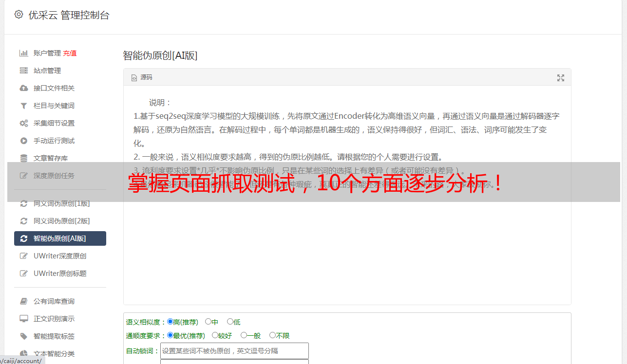Click the gears icon for 采集细节设置

click(23, 123)
